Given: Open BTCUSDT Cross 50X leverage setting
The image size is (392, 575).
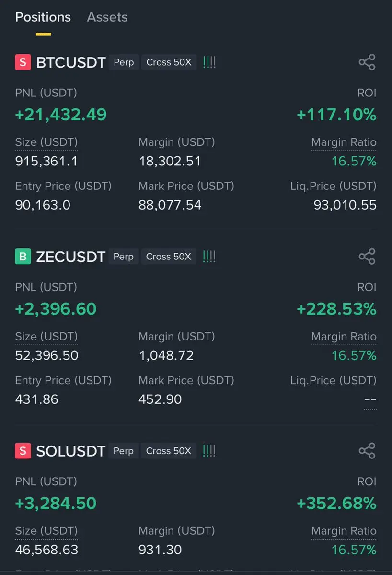Looking at the screenshot, I should (x=169, y=62).
